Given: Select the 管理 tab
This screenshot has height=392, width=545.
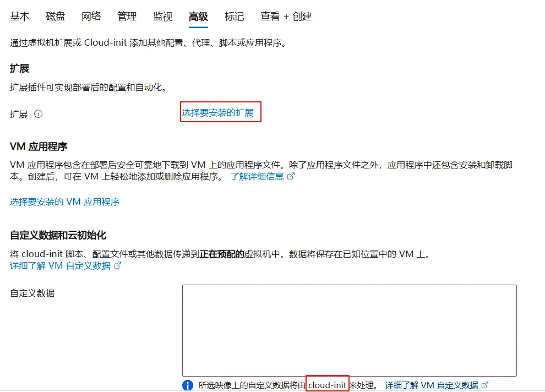Looking at the screenshot, I should point(127,17).
